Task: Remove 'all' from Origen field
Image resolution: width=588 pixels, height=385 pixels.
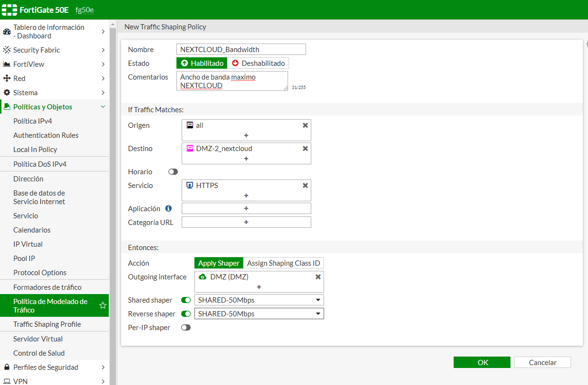Action: point(305,125)
